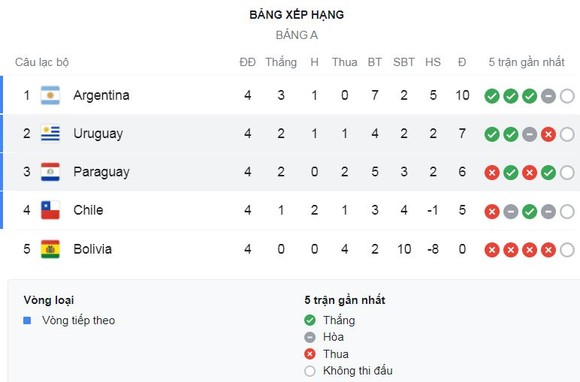
Task: Click the blue Vòng tiếp theo legend square
Action: 27,320
